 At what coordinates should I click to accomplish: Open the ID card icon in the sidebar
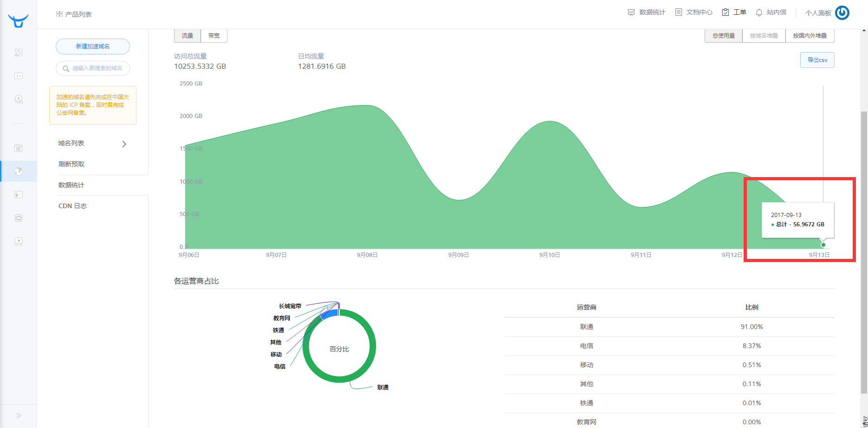pos(19,75)
